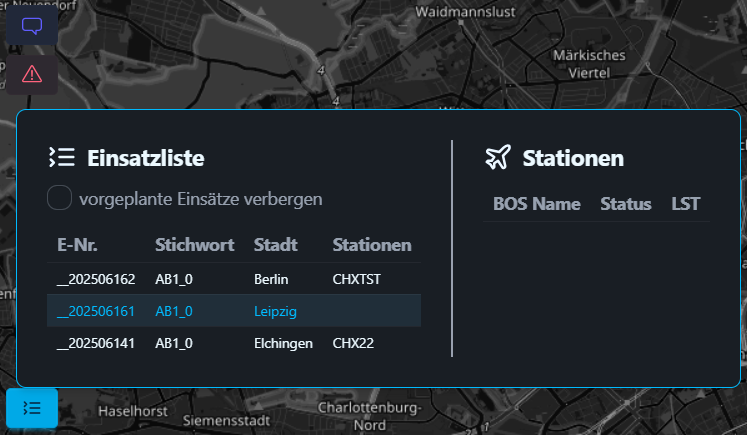Sort by the E-Nr. column header

pyautogui.click(x=77, y=245)
